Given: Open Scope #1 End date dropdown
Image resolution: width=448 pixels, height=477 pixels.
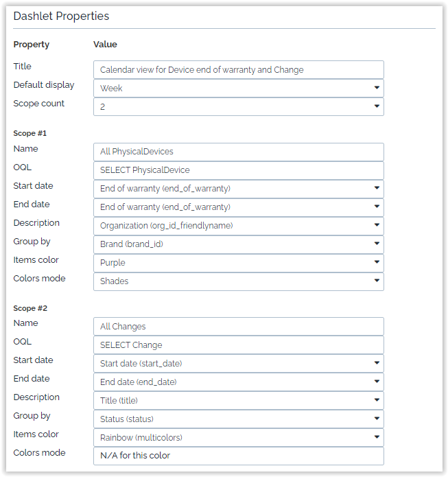Looking at the screenshot, I should (238, 207).
